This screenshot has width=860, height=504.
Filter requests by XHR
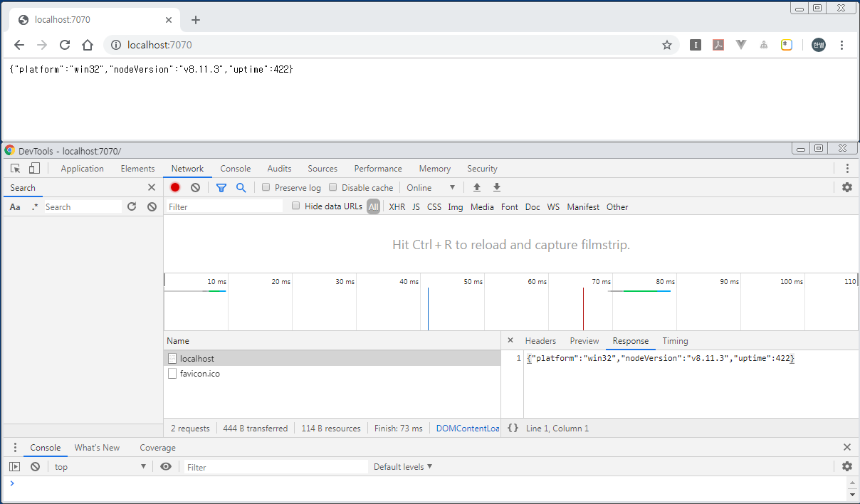click(x=397, y=207)
